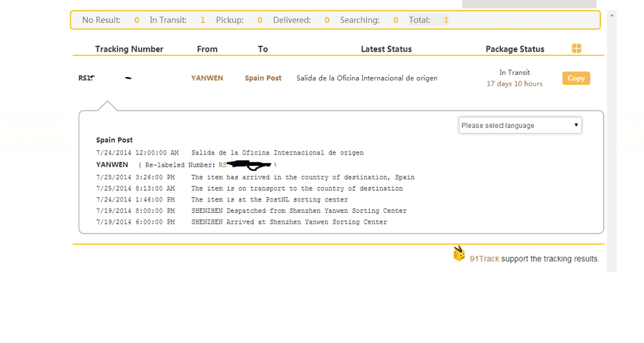Click the Tracking Number column header
This screenshot has width=644, height=343.
pos(129,49)
